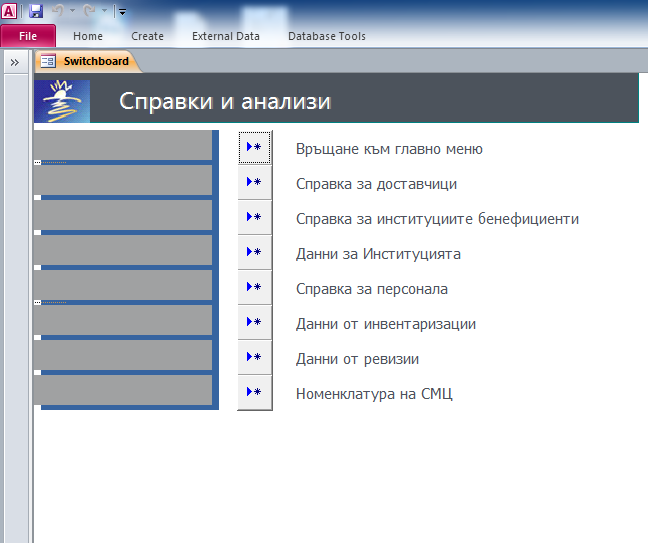Screen dimensions: 648x543
Task: Click text Справка за институциите бенефициенти
Action: tap(437, 219)
